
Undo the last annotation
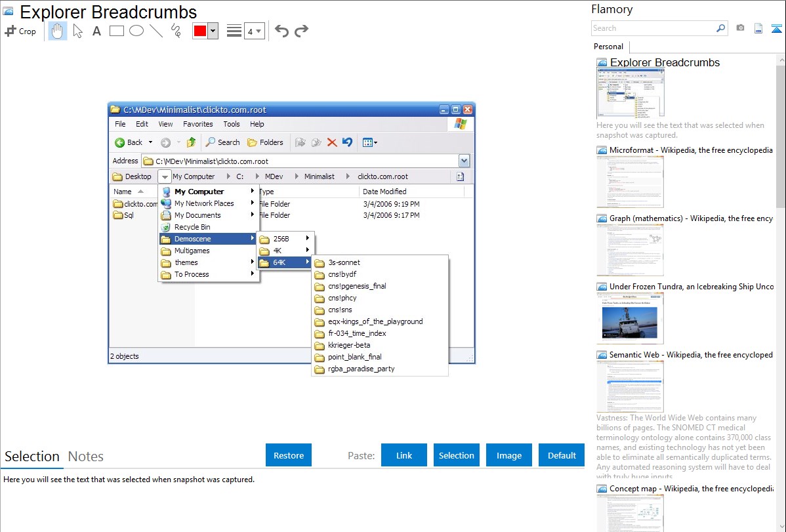tap(281, 31)
